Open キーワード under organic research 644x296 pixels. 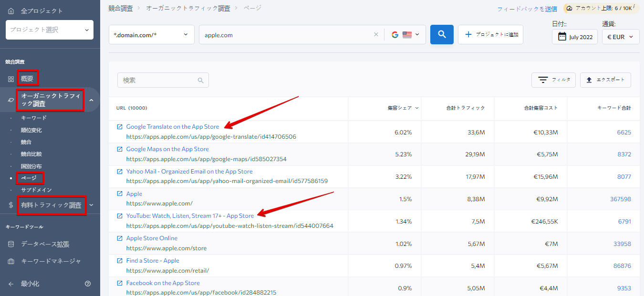[x=34, y=118]
